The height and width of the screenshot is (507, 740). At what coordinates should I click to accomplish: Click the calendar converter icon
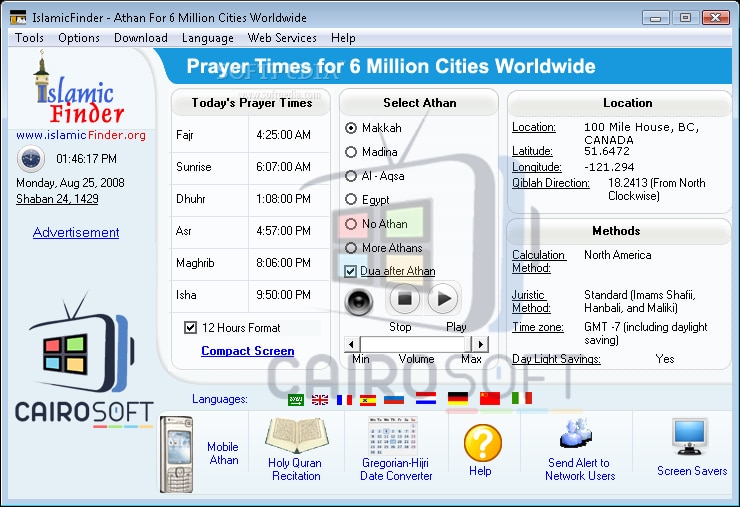pos(393,435)
